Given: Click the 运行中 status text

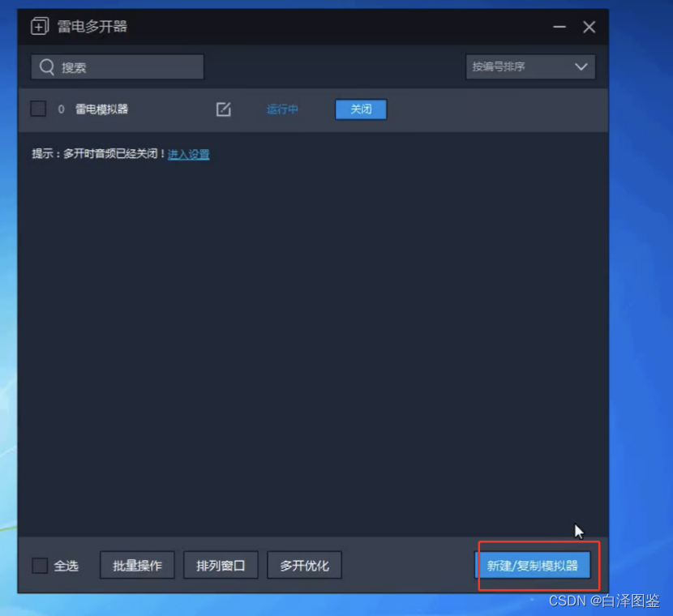Looking at the screenshot, I should [282, 109].
